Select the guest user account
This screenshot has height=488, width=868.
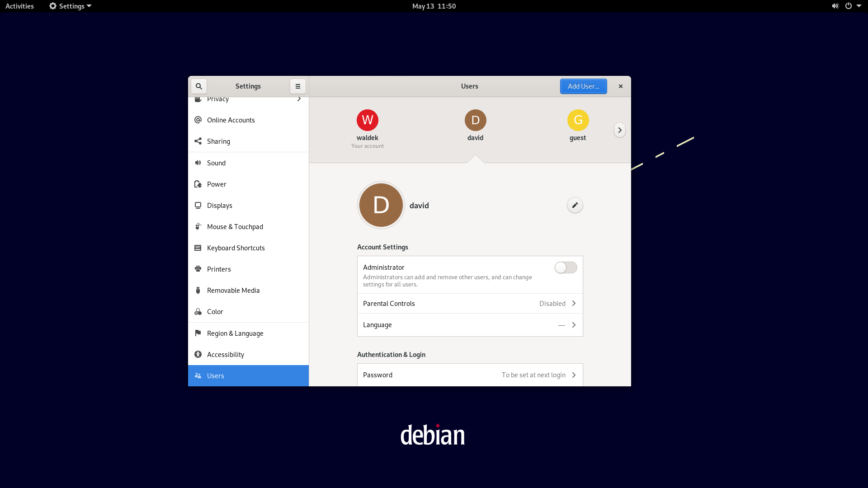578,125
